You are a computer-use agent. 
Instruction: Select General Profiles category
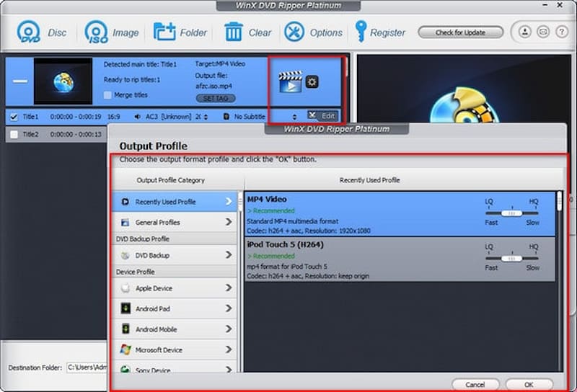tap(175, 222)
